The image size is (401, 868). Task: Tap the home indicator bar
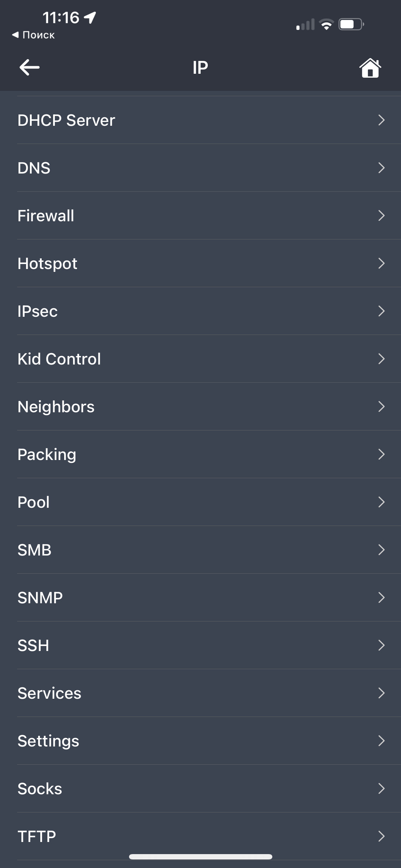tap(201, 857)
